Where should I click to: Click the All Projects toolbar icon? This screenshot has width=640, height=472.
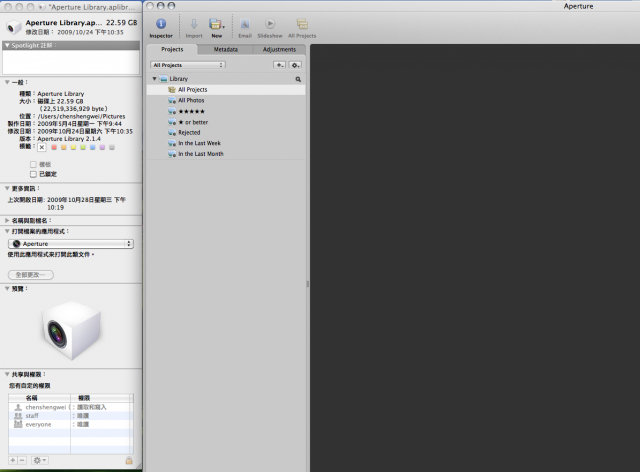click(x=301, y=25)
